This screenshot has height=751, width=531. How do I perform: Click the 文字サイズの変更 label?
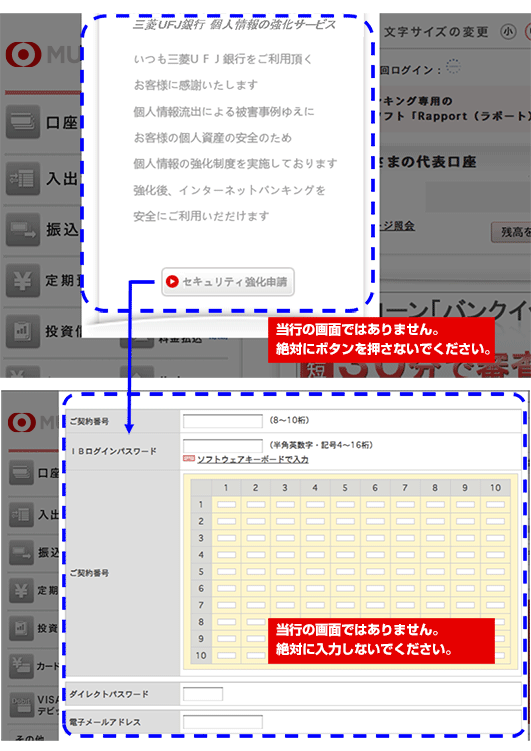(436, 32)
